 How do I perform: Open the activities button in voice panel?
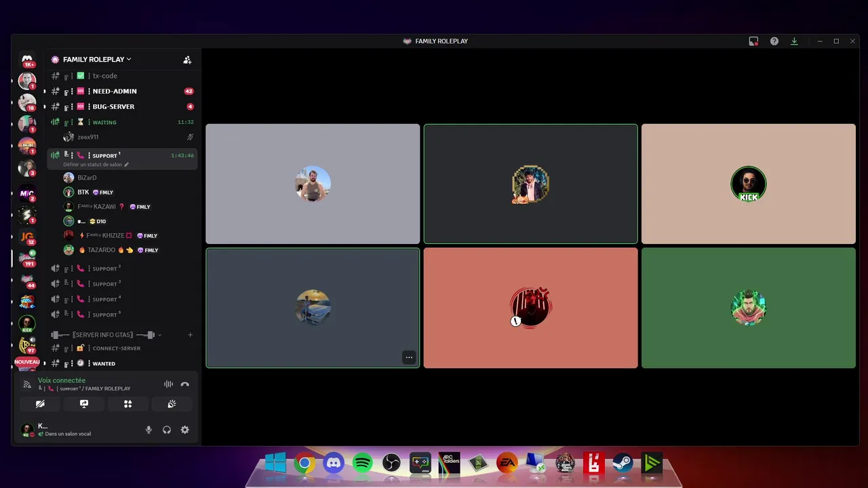[127, 404]
